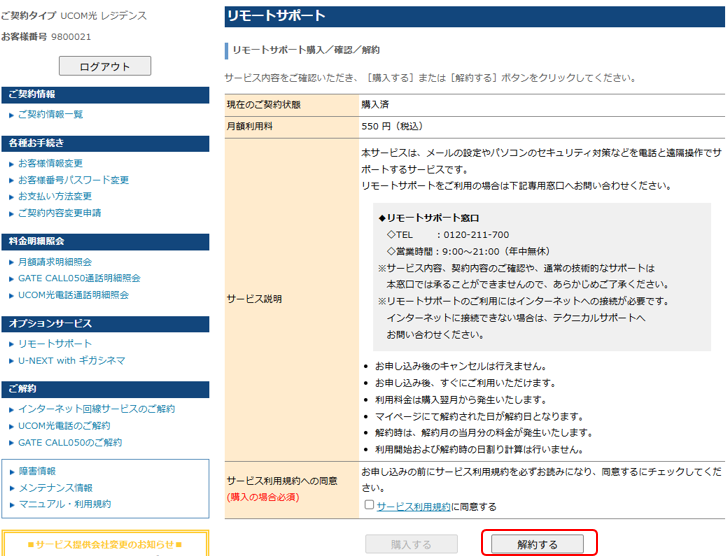Open メンテナンス情報 link
Image resolution: width=726 pixels, height=556 pixels.
pos(56,488)
